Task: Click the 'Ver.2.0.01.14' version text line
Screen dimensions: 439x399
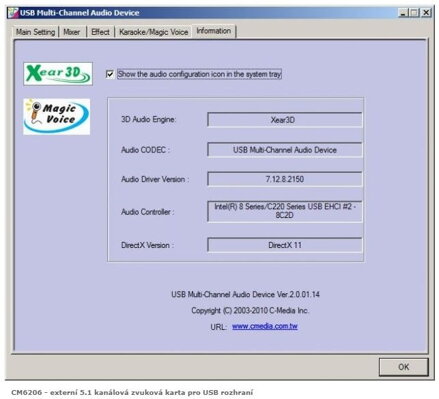Action: tap(245, 294)
